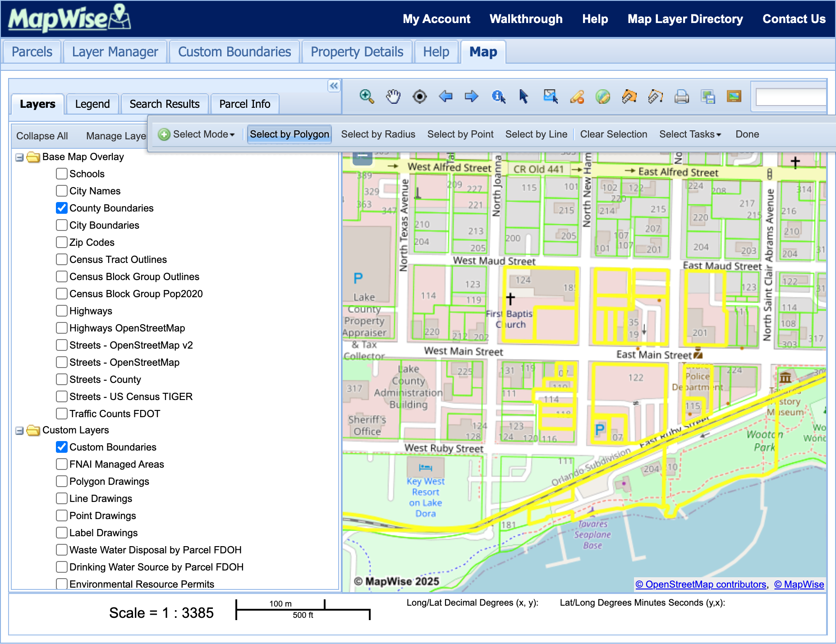This screenshot has width=836, height=644.
Task: Click Select by Polygon button
Action: (289, 134)
